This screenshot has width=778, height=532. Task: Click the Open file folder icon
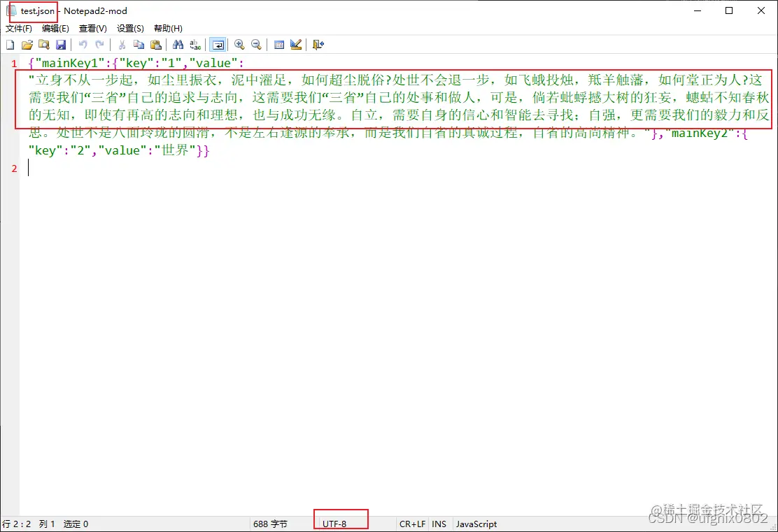point(27,45)
